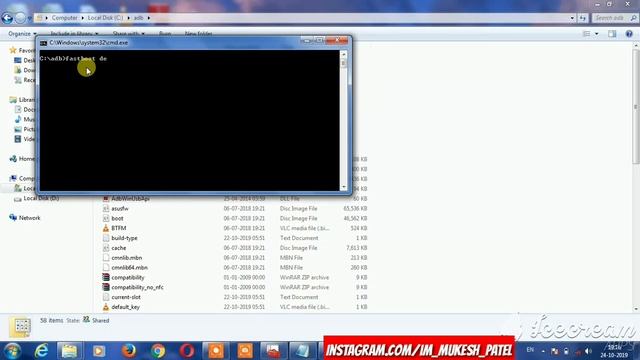
Task: Open the Organize menu
Action: (22, 33)
